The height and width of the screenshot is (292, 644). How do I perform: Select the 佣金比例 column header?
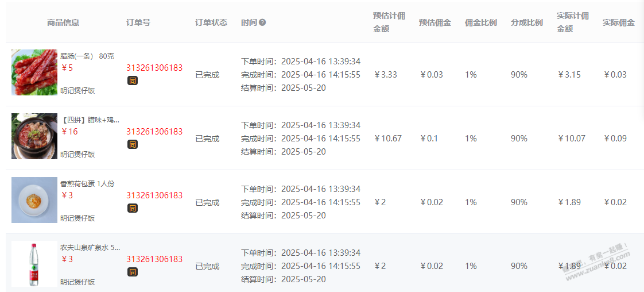481,22
